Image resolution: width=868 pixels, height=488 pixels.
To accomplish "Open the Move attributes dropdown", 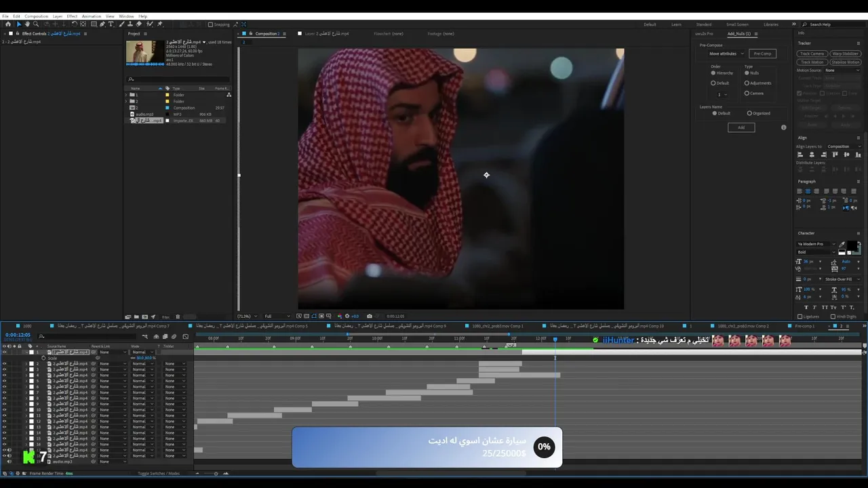I will coord(726,54).
